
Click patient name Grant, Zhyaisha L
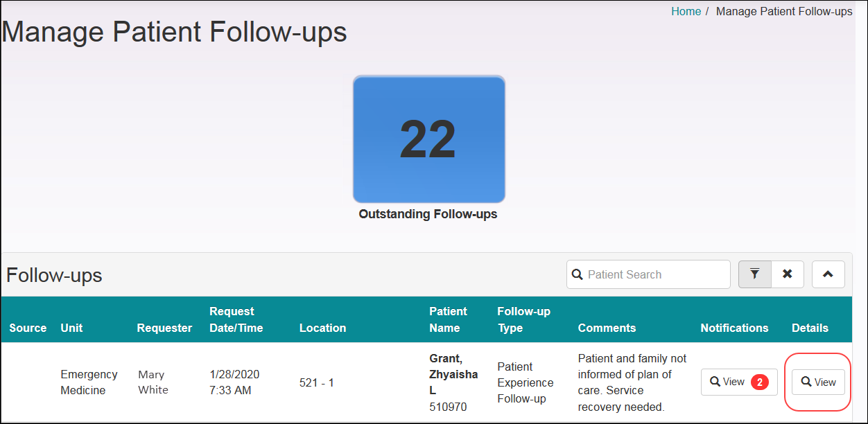454,374
